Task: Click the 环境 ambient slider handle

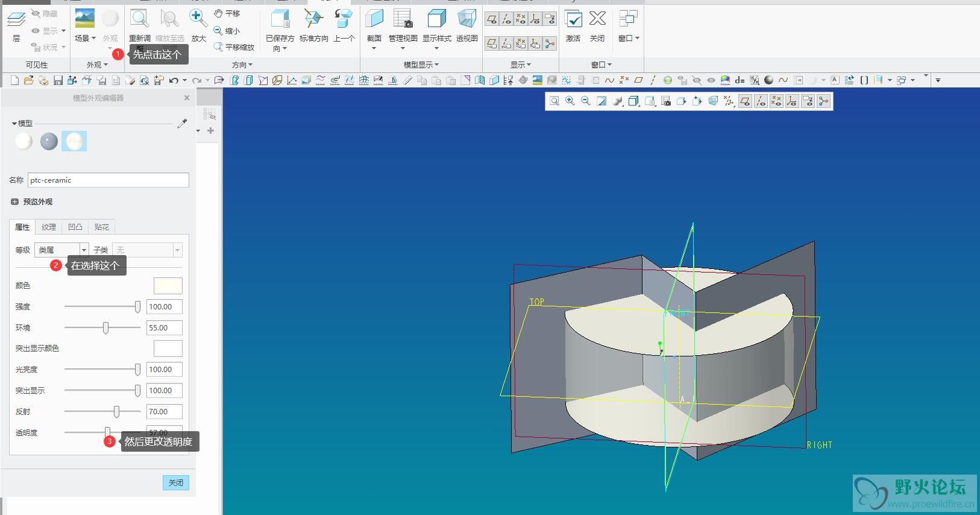Action: tap(106, 327)
